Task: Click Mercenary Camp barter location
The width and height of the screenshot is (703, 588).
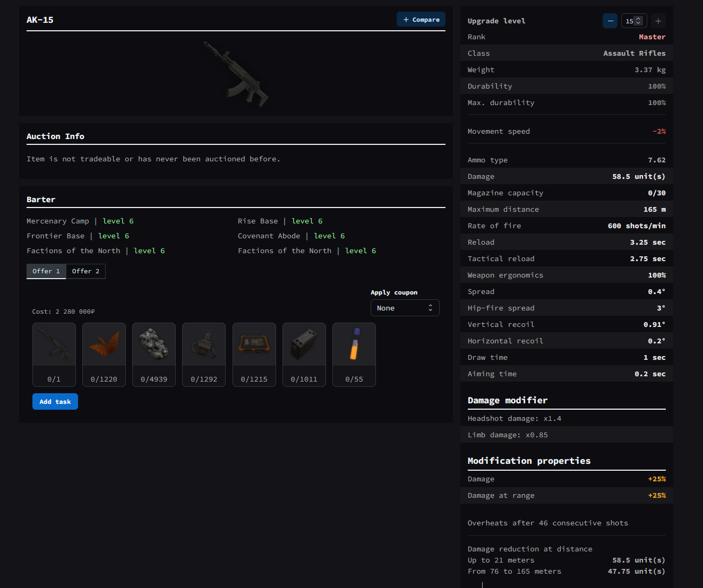Action: [58, 221]
